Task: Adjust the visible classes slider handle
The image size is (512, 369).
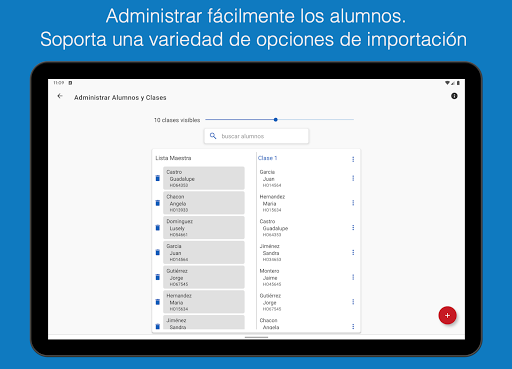Action: pyautogui.click(x=276, y=120)
